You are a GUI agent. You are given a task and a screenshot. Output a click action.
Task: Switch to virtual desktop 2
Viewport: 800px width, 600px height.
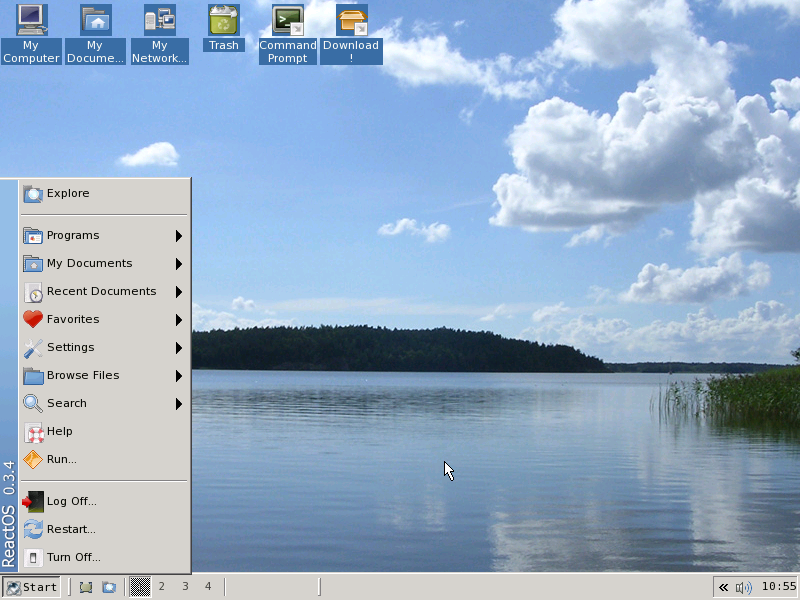162,587
